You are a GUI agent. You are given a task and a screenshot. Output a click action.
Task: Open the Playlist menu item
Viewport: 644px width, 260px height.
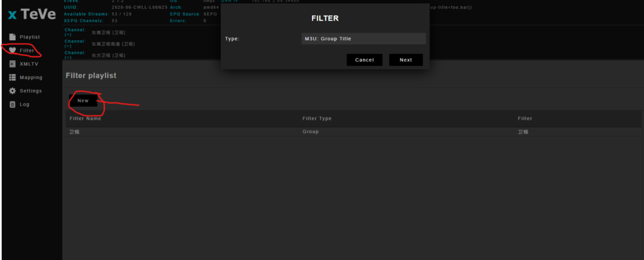pos(30,37)
